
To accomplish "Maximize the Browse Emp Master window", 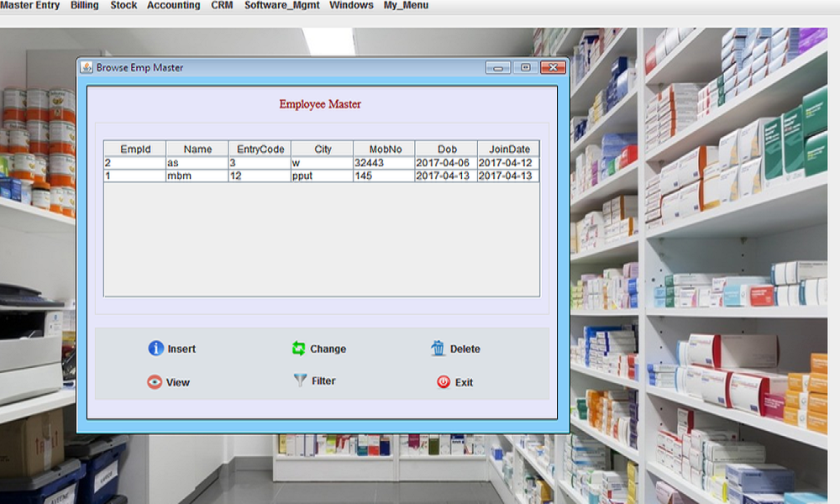I will point(525,67).
